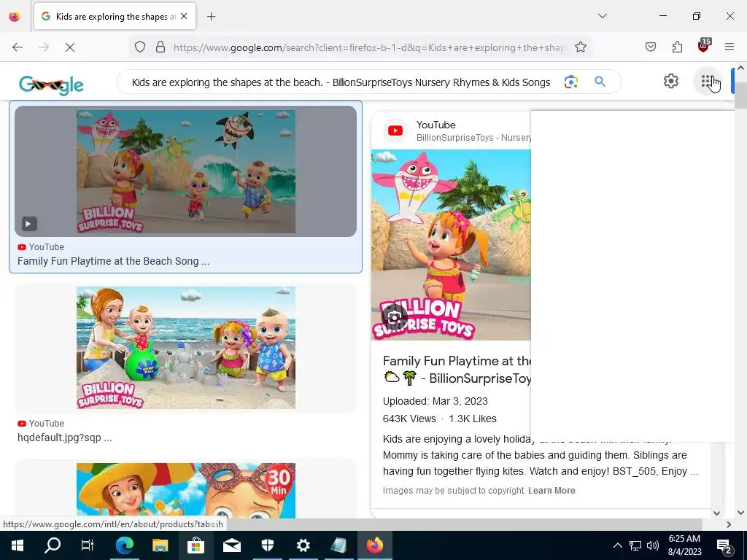Open Windows taskbar search
Viewport: 747px width, 560px height.
coord(53,545)
